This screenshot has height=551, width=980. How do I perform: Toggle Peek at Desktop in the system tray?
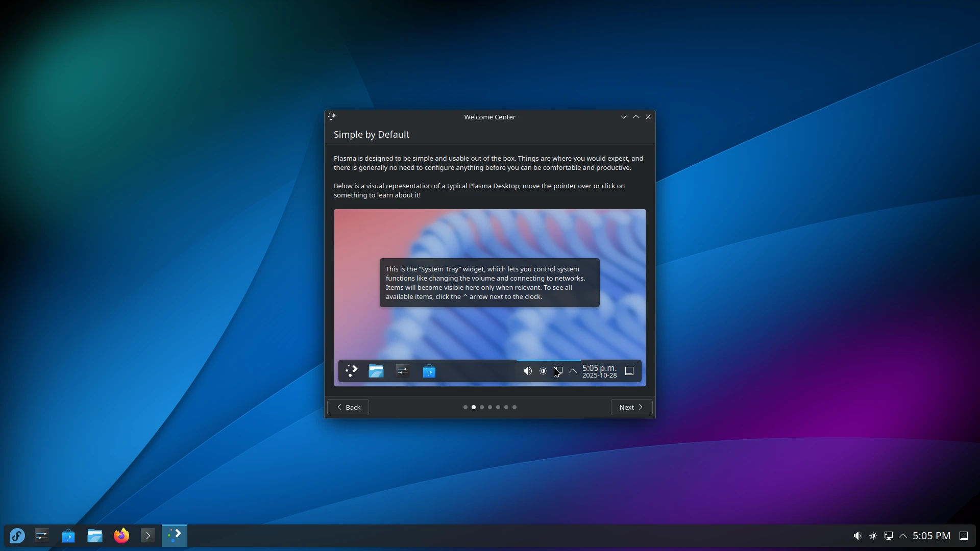pos(965,535)
